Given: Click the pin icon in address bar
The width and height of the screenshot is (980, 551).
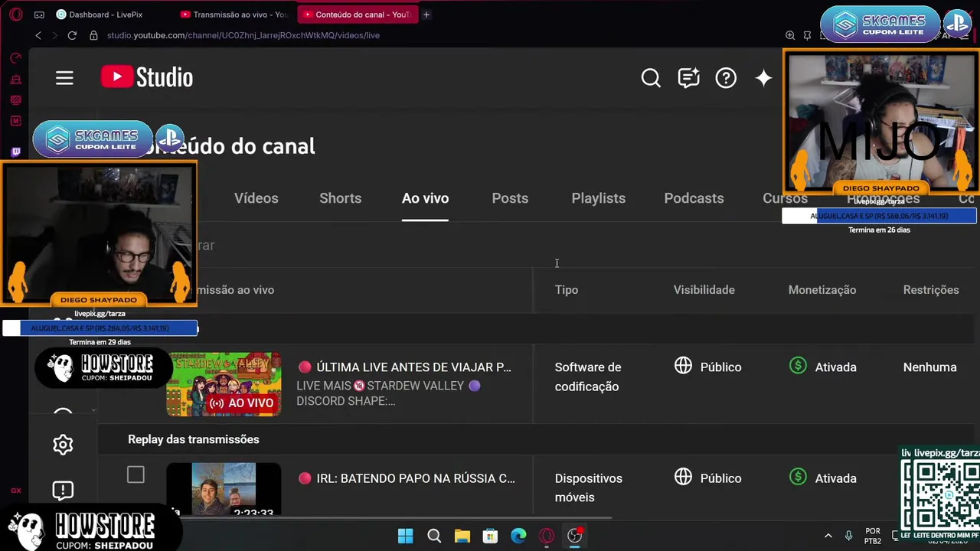Looking at the screenshot, I should coord(807,35).
